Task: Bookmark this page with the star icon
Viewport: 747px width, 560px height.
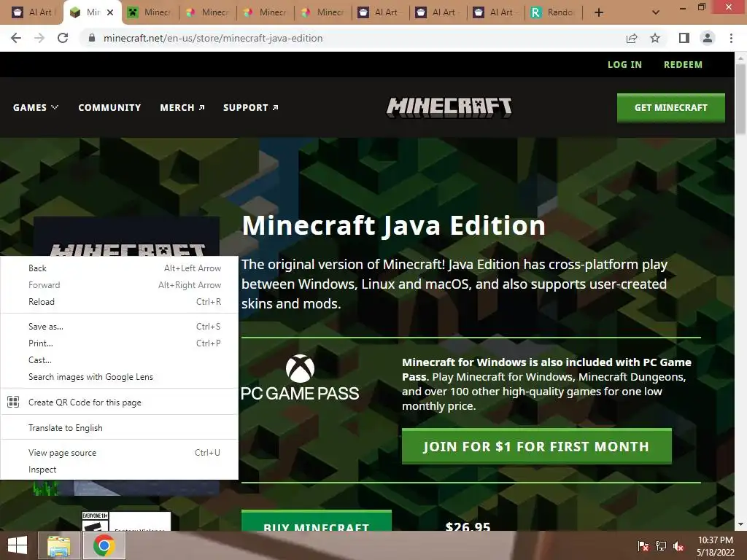Action: 655,38
